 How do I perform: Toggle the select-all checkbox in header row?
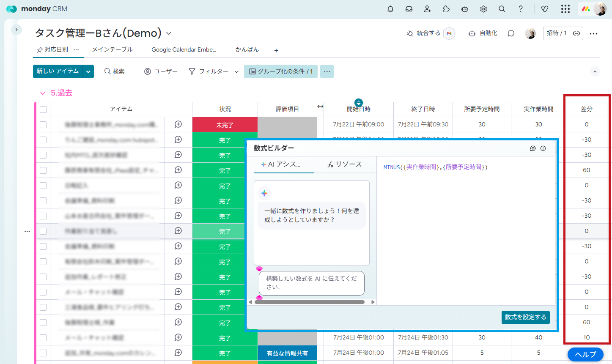(43, 109)
